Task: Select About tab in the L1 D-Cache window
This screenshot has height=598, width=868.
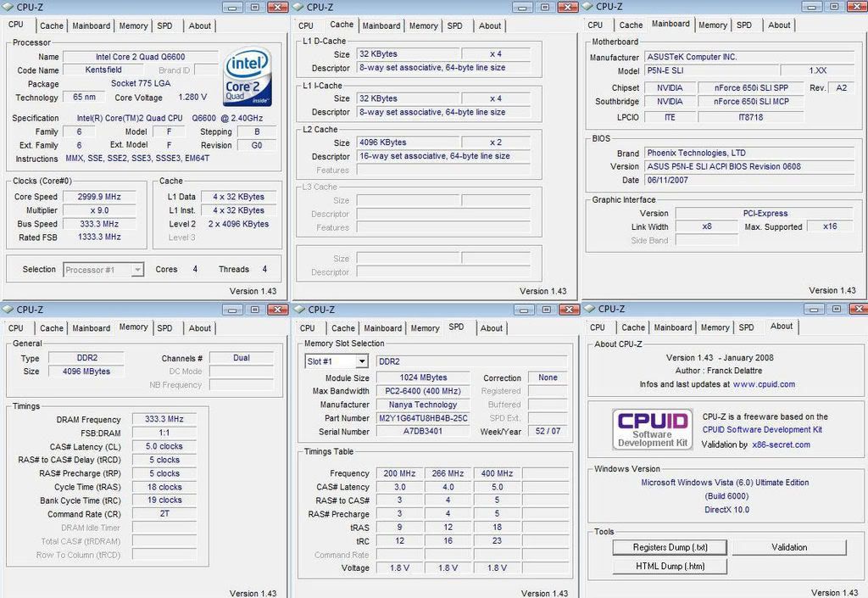Action: coord(490,25)
